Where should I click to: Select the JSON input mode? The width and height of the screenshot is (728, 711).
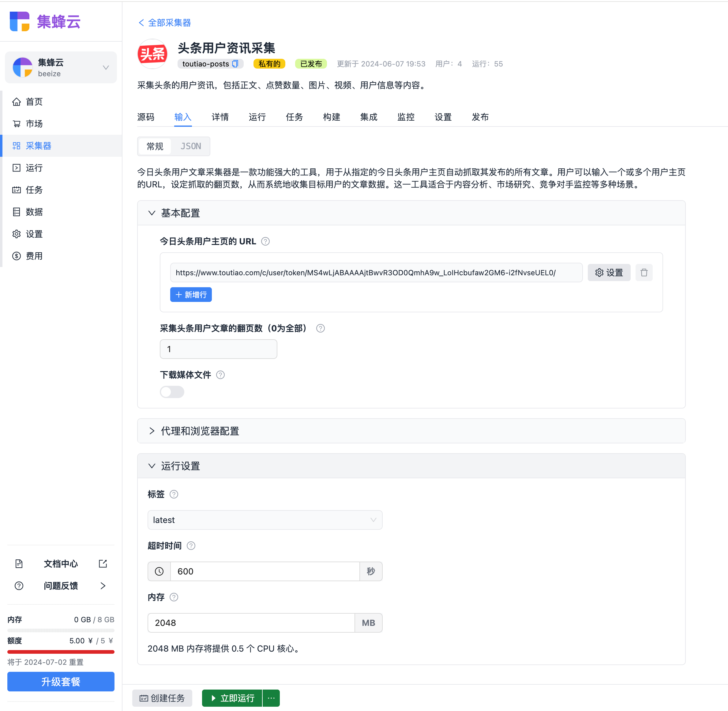(x=191, y=146)
